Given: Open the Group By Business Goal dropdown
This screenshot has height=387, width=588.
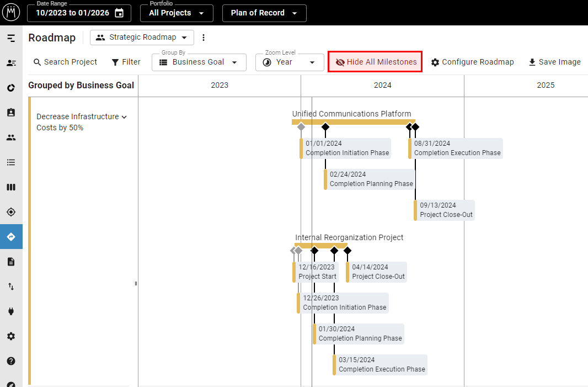Looking at the screenshot, I should point(199,62).
